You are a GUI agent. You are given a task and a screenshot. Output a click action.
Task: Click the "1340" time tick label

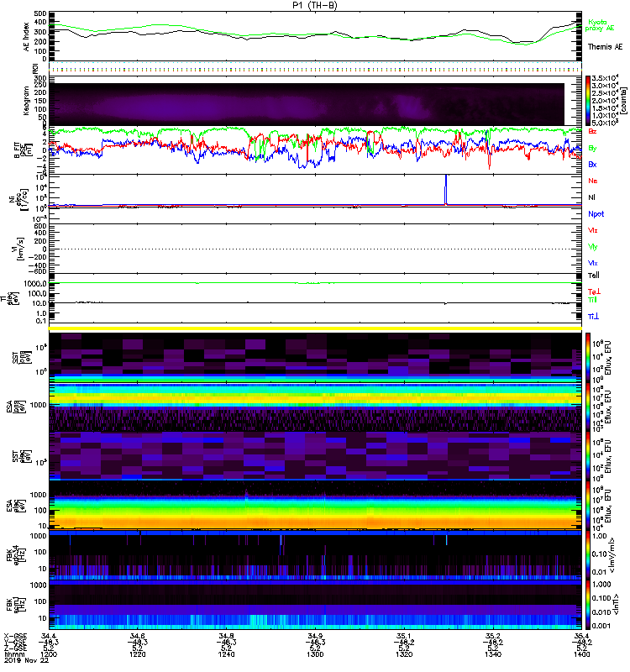pos(493,654)
